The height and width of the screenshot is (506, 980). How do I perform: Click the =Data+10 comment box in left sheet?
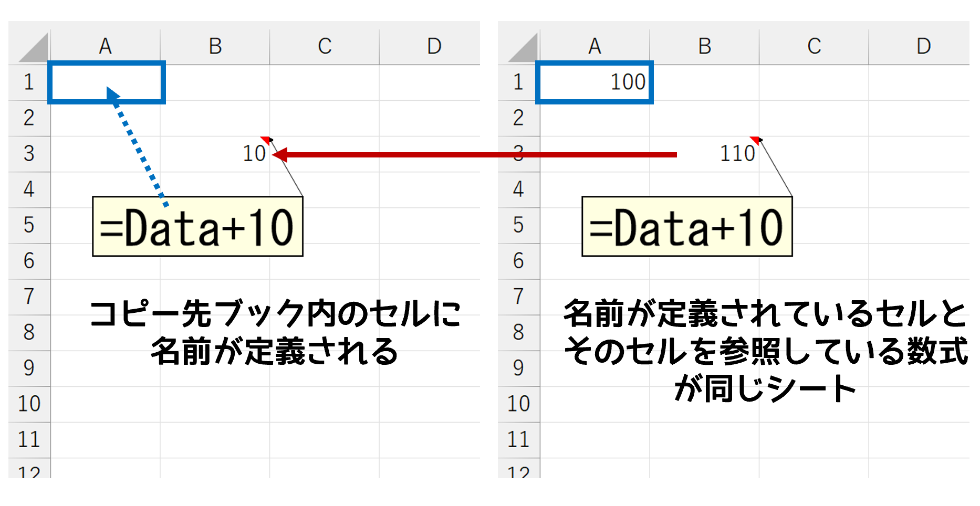(197, 227)
